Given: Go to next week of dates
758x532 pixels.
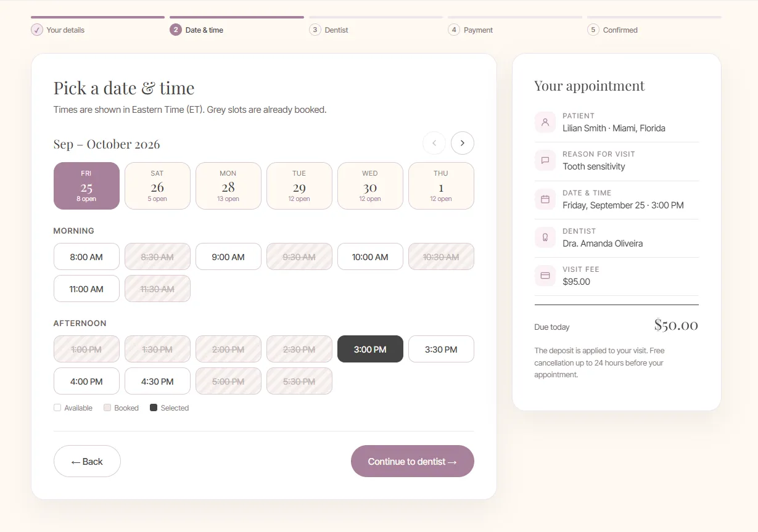Looking at the screenshot, I should coord(463,143).
